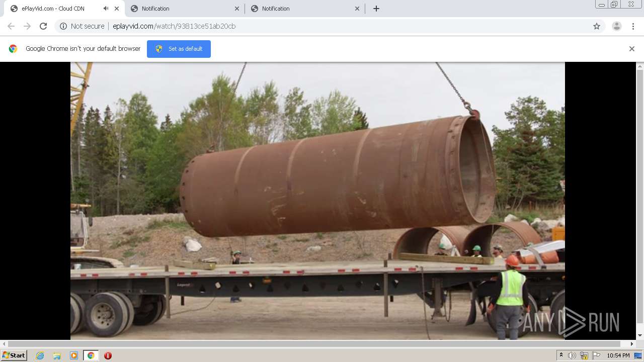Show desktop via tray monitor icon
Viewport: 644px width, 362px height.
pos(638,355)
